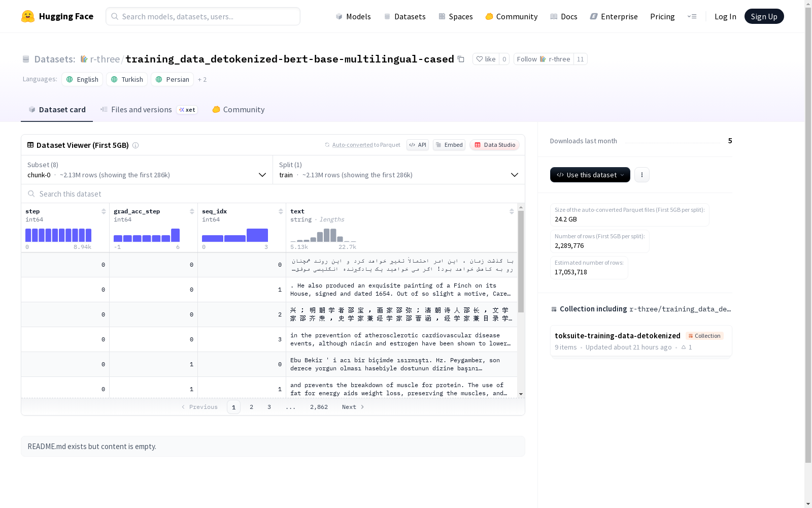Open Community in top navigation

(x=512, y=16)
